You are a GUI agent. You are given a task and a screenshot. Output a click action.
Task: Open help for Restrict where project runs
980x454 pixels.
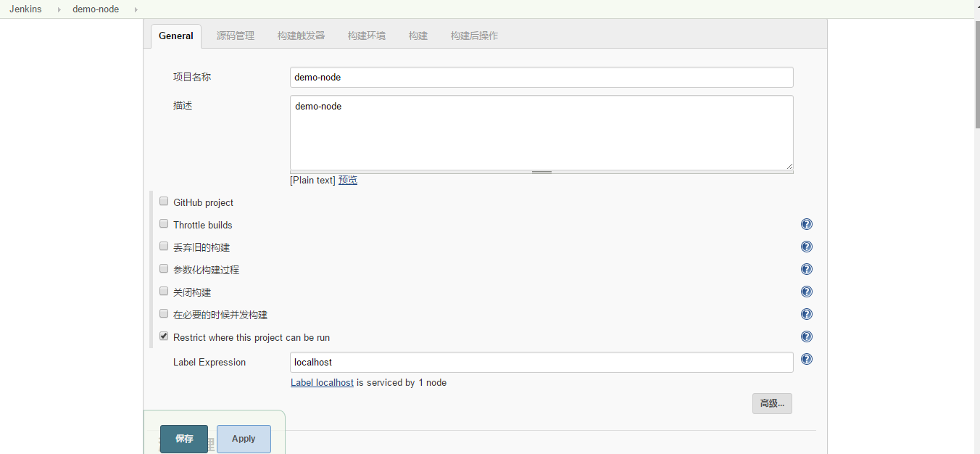tap(806, 337)
